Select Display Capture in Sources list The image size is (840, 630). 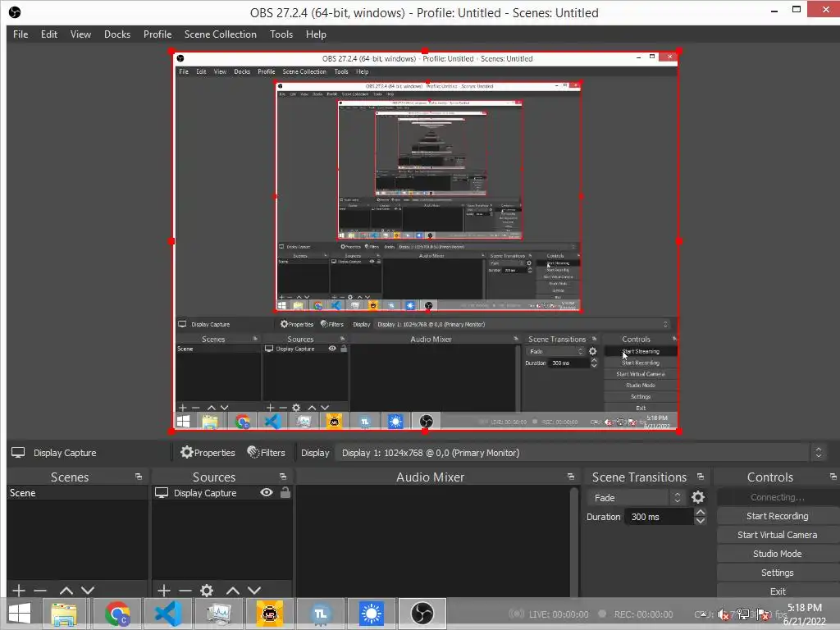[x=204, y=493]
